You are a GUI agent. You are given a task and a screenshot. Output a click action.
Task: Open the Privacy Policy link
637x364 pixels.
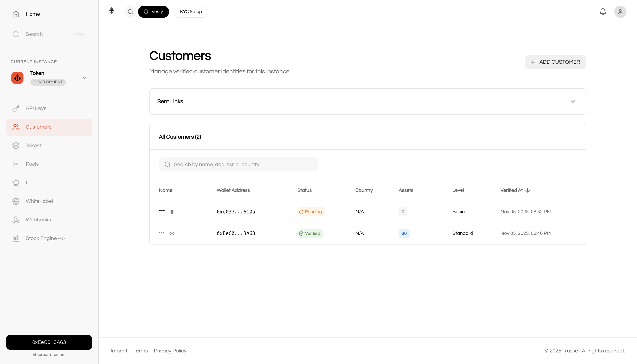click(170, 351)
